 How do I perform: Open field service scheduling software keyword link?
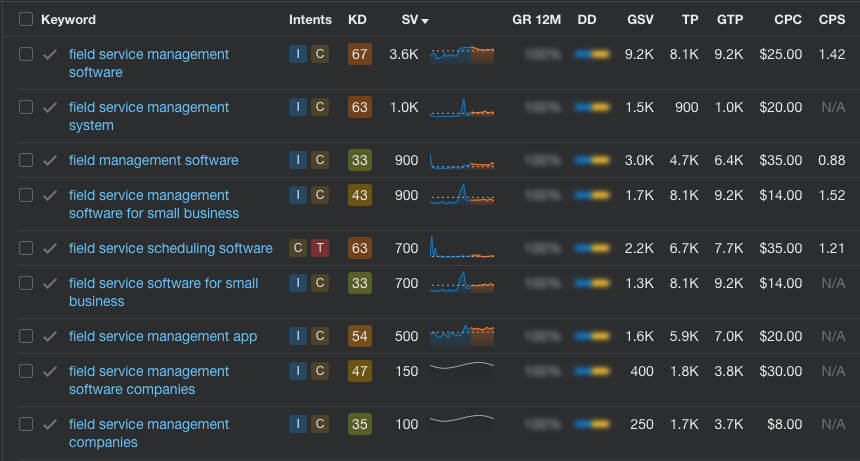[170, 248]
